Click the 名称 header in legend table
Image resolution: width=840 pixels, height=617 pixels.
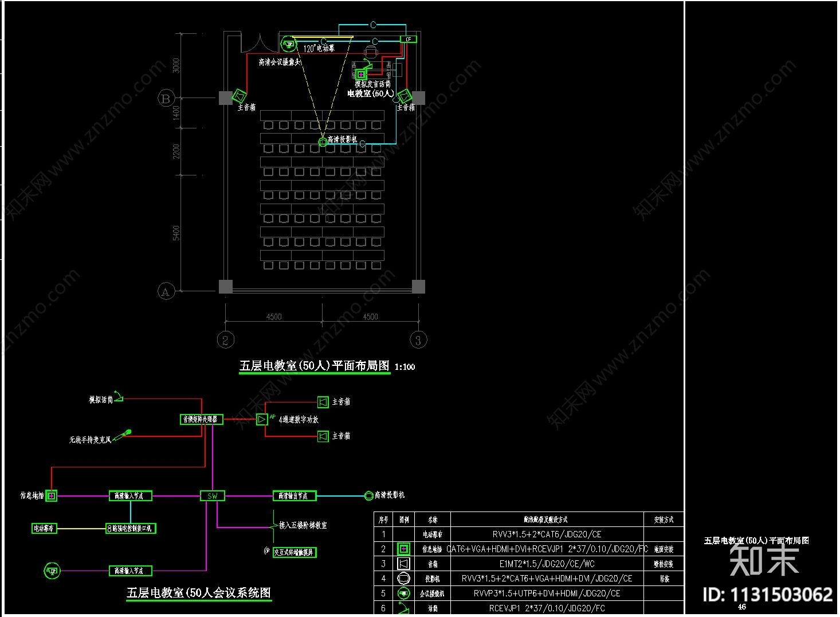(433, 520)
